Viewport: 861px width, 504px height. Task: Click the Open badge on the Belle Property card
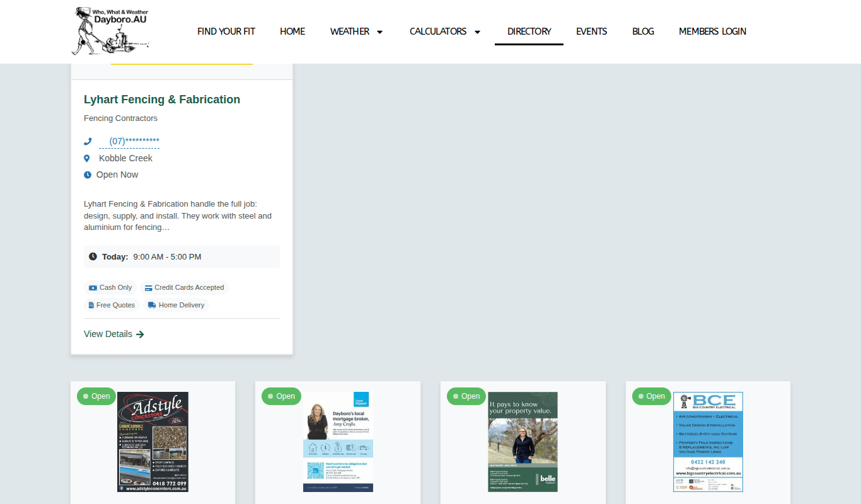pos(466,396)
